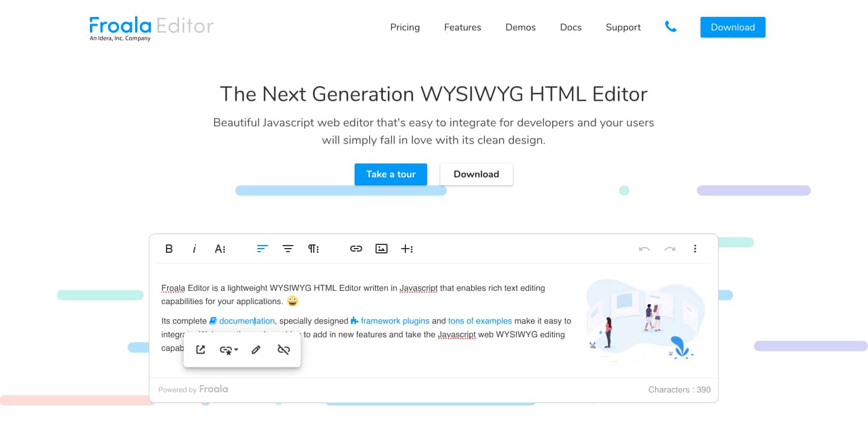Open the link style dropdown in popup
Image resolution: width=868 pixels, height=426 pixels.
click(229, 349)
